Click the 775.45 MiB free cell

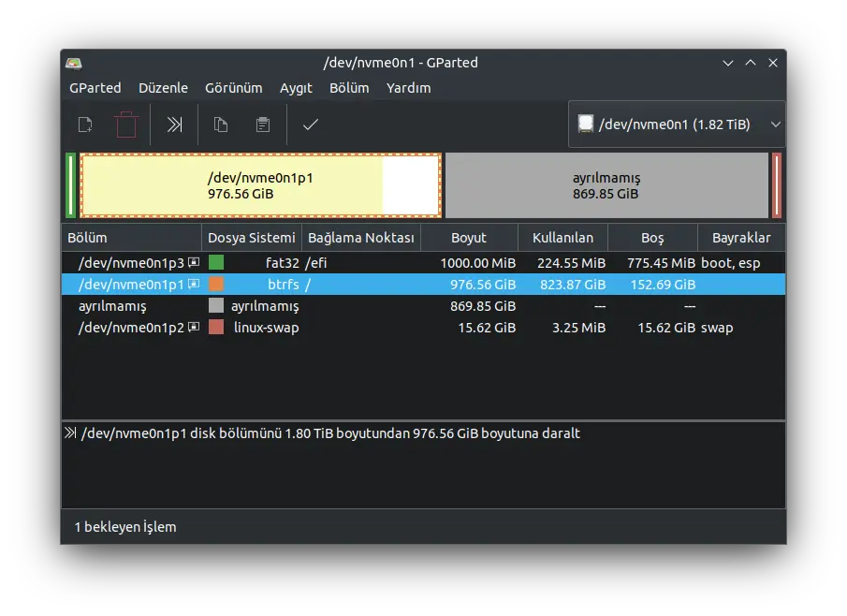click(x=661, y=263)
